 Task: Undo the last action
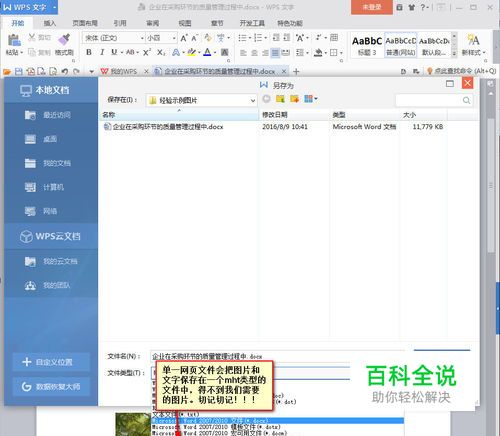[65, 71]
